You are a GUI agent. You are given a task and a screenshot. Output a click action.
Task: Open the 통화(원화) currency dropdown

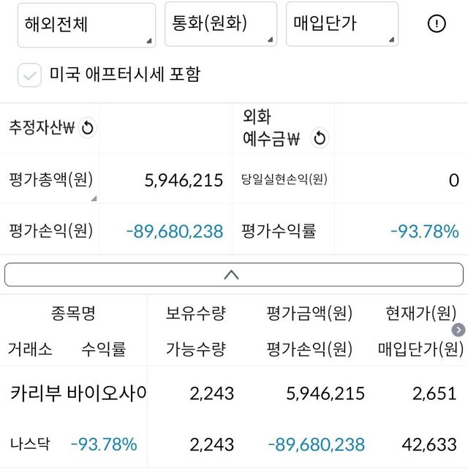(x=220, y=24)
